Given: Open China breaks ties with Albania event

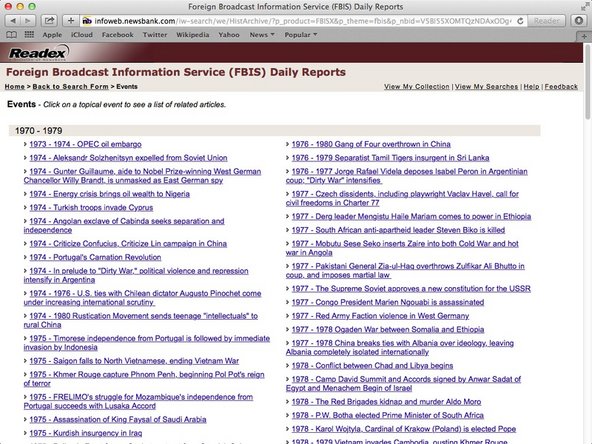Looking at the screenshot, I should coord(400,348).
